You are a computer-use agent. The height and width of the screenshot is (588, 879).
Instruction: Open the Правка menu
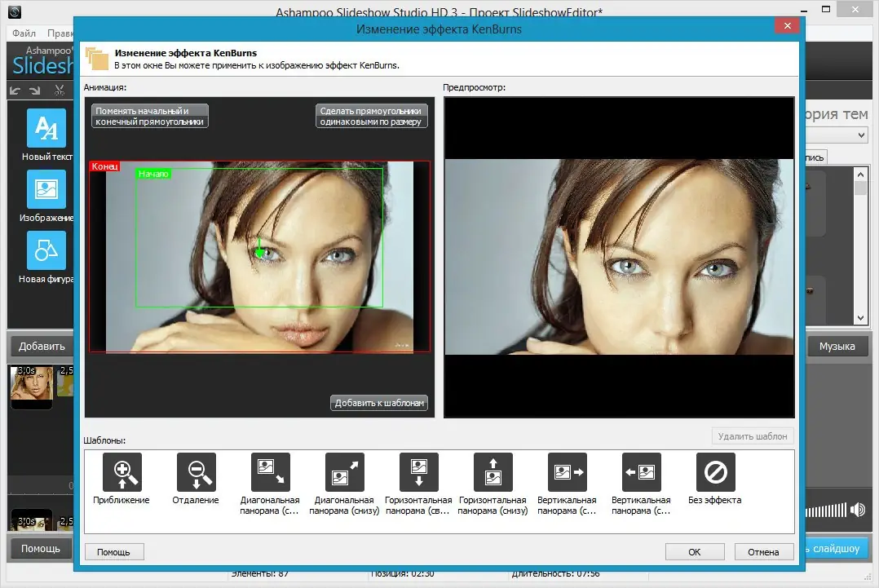point(60,33)
